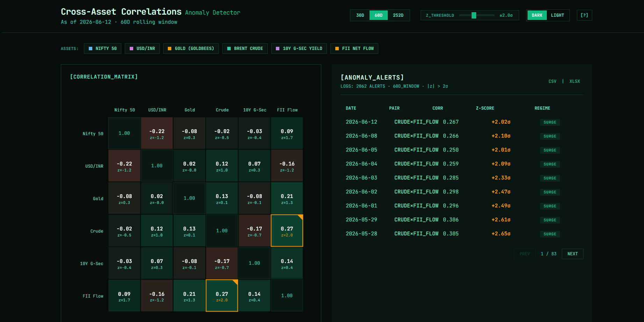
Task: Click USD/INR row FII Flow cell -0.16
Action: pos(287,166)
